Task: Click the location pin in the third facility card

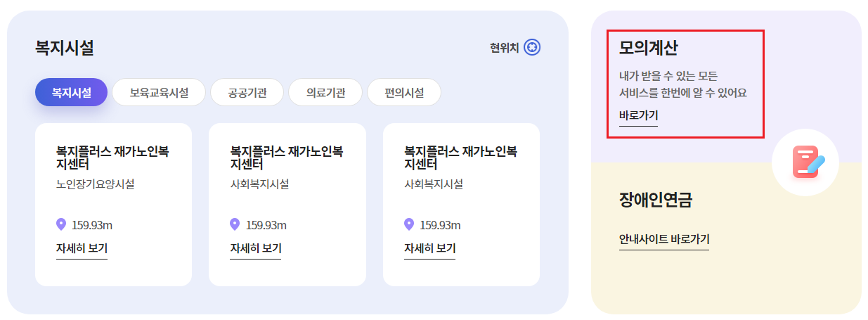Action: [409, 224]
